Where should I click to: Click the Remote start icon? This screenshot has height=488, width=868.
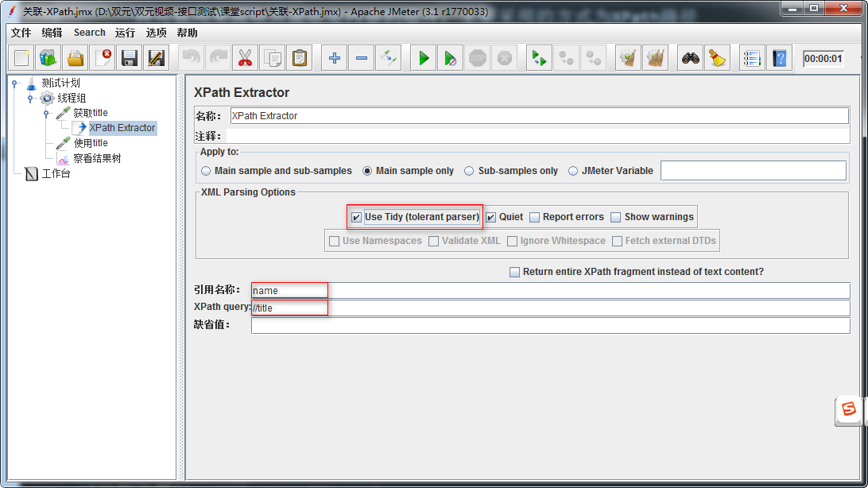539,58
